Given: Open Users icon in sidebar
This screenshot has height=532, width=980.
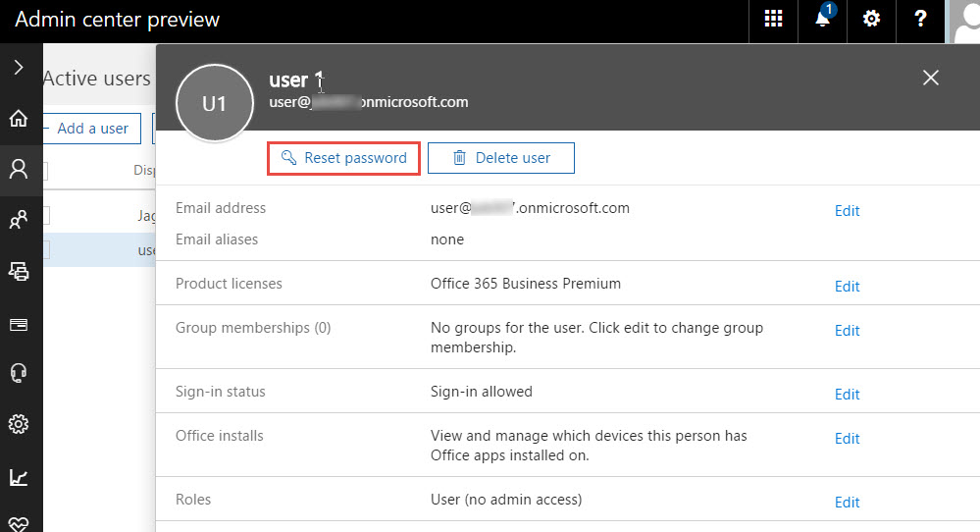Looking at the screenshot, I should (19, 169).
